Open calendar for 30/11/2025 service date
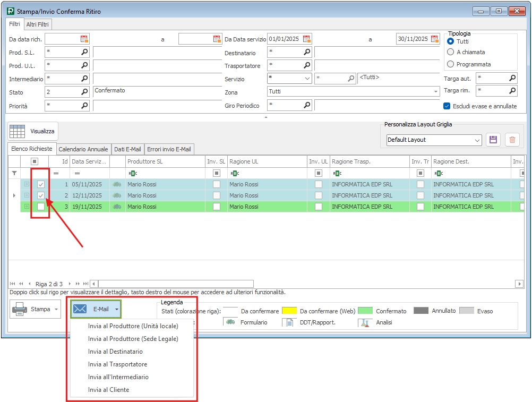532x402 pixels. pos(435,39)
